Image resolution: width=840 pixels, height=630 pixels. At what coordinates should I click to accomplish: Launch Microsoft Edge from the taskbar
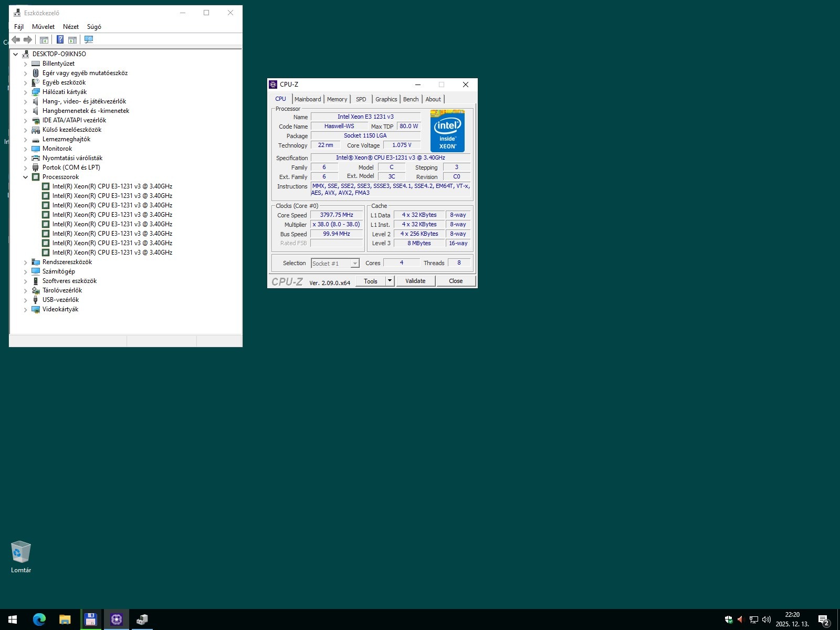point(39,619)
